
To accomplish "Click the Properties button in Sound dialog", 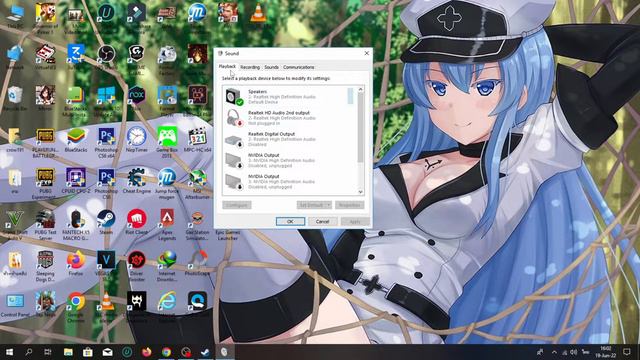I will click(x=350, y=205).
